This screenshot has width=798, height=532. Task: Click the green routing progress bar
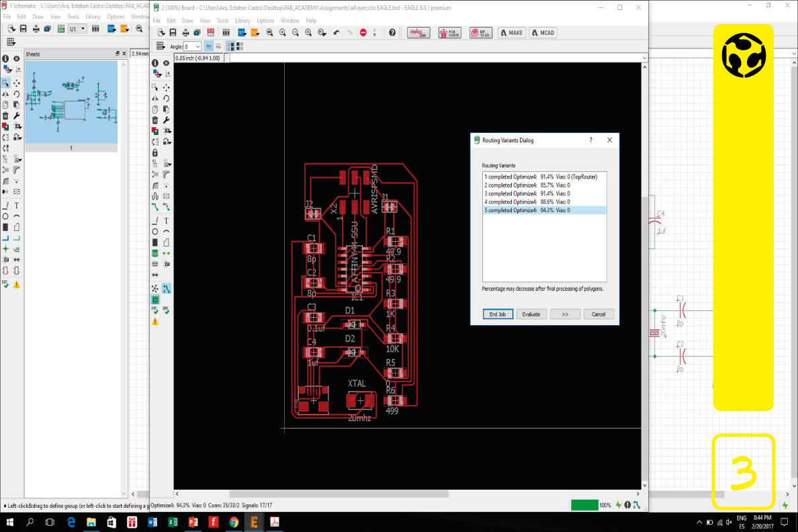click(x=584, y=505)
